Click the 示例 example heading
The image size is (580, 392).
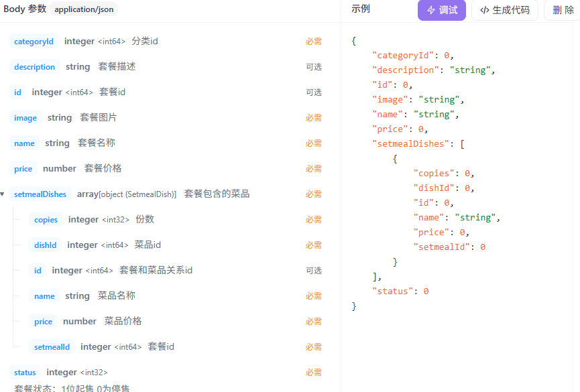(360, 9)
